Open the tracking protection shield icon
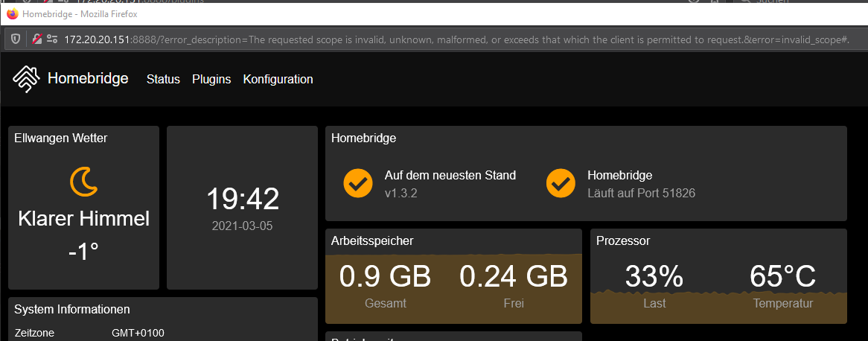Image resolution: width=868 pixels, height=341 pixels. (x=14, y=39)
